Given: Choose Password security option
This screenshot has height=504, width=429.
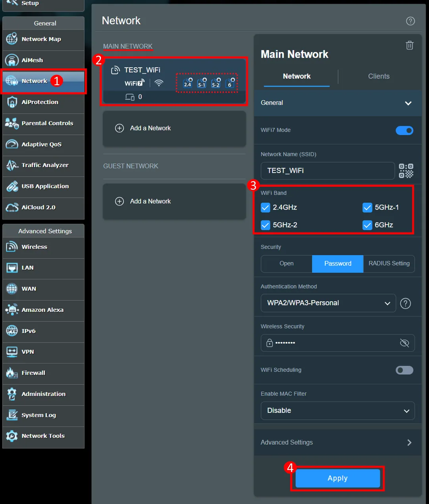Looking at the screenshot, I should click(338, 264).
